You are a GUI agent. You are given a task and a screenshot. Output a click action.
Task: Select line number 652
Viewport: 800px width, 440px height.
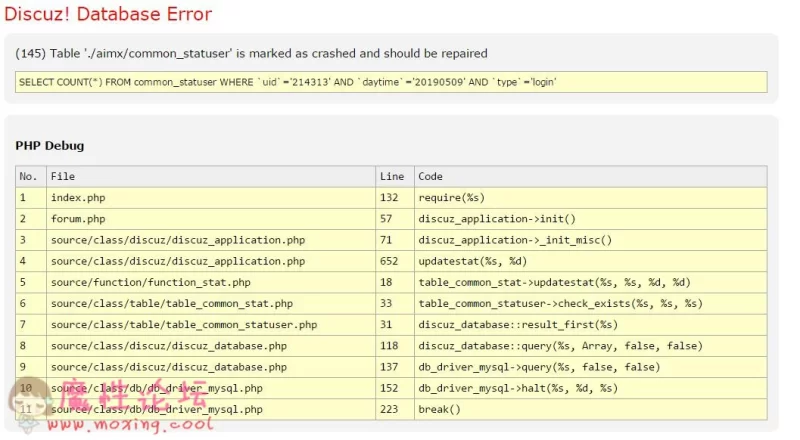click(395, 261)
